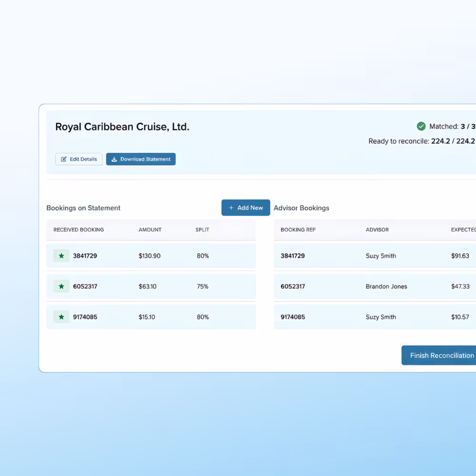Click the star icon for booking 9174085
The image size is (476, 476).
pos(61,317)
